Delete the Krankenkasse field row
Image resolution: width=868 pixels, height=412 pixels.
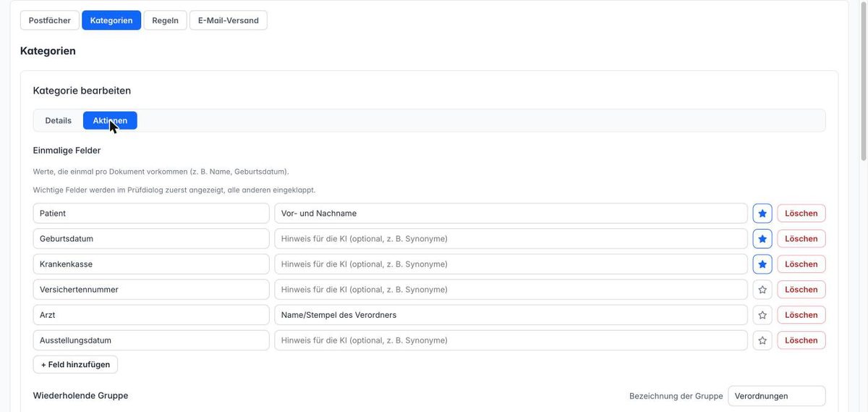point(801,264)
